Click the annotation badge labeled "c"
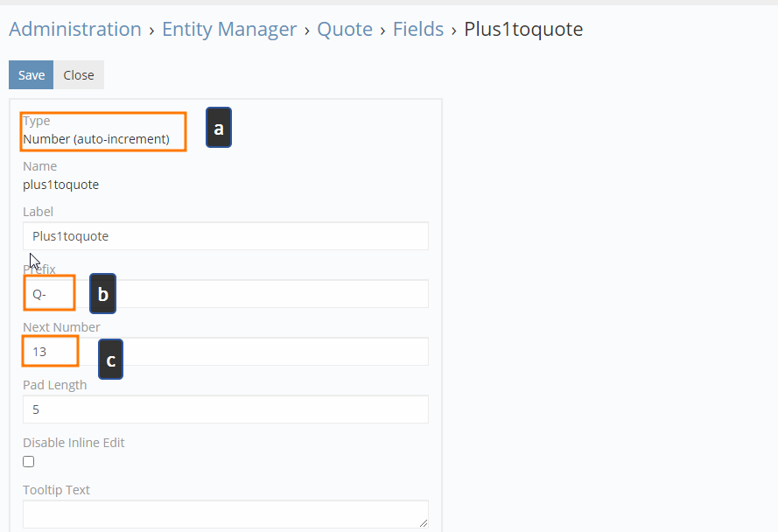Image resolution: width=778 pixels, height=532 pixels. 110,359
